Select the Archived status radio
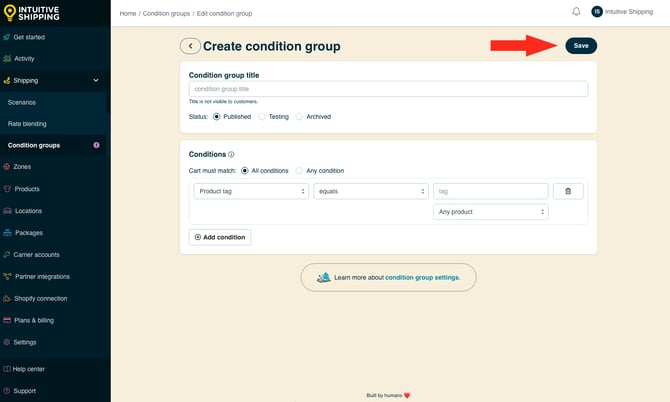Screen dimensions: 670x402 coord(299,117)
